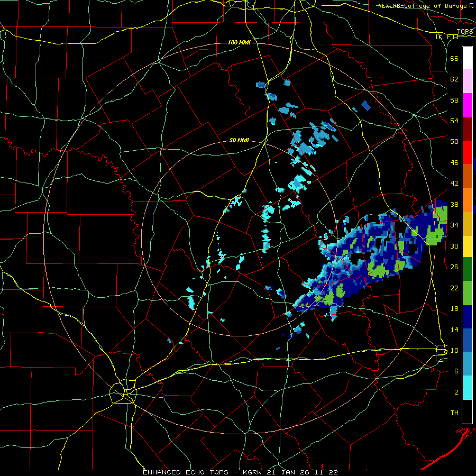Click legend value '6'
Screen dimensions: 476x476
click(456, 371)
